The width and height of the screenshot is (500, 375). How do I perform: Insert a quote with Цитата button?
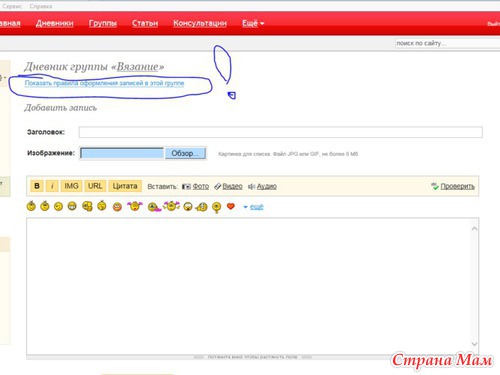(125, 186)
